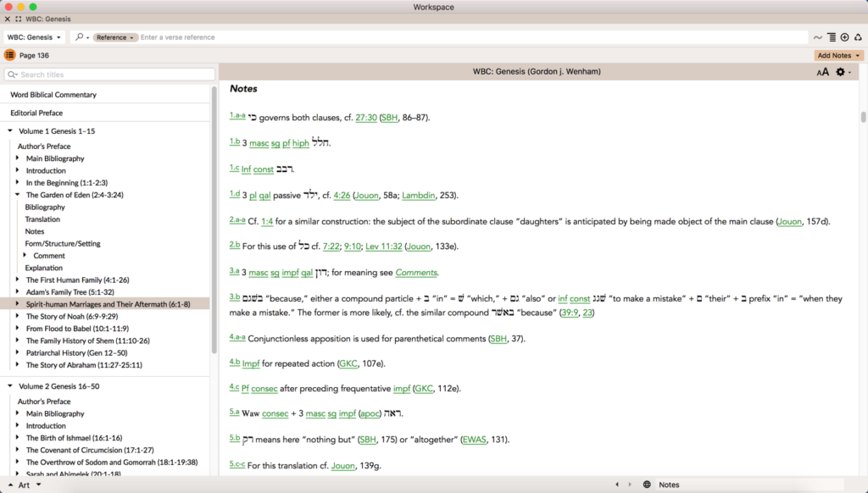Open the gear settings menu

842,73
